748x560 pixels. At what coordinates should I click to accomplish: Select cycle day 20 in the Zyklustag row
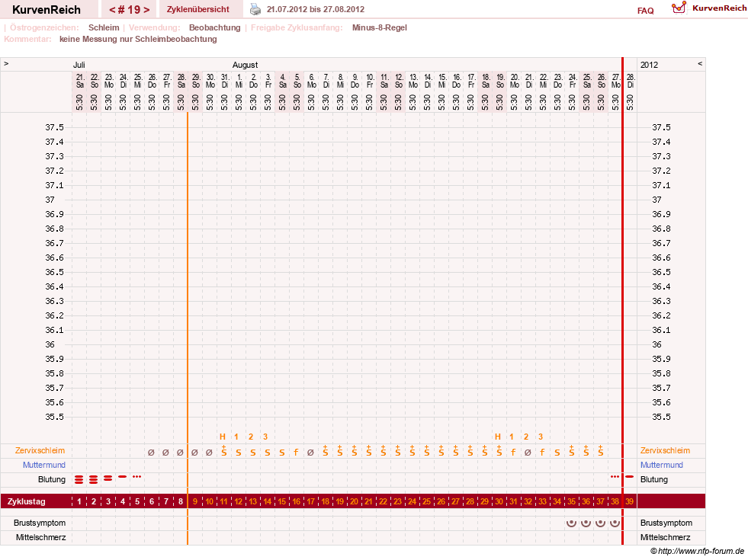354,501
